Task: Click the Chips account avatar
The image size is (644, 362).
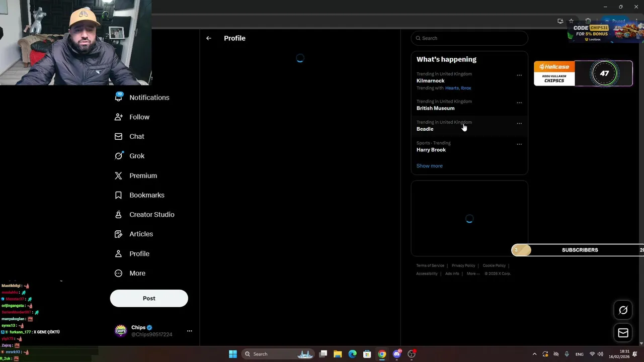Action: tap(121, 330)
